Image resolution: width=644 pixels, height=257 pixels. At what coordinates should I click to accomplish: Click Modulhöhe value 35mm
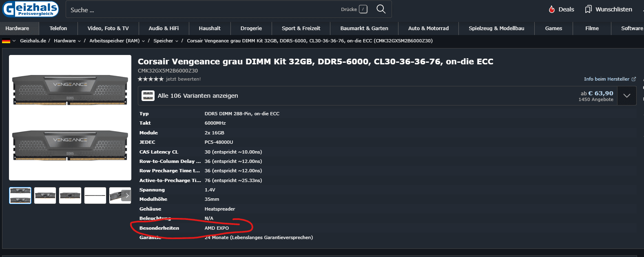click(212, 199)
